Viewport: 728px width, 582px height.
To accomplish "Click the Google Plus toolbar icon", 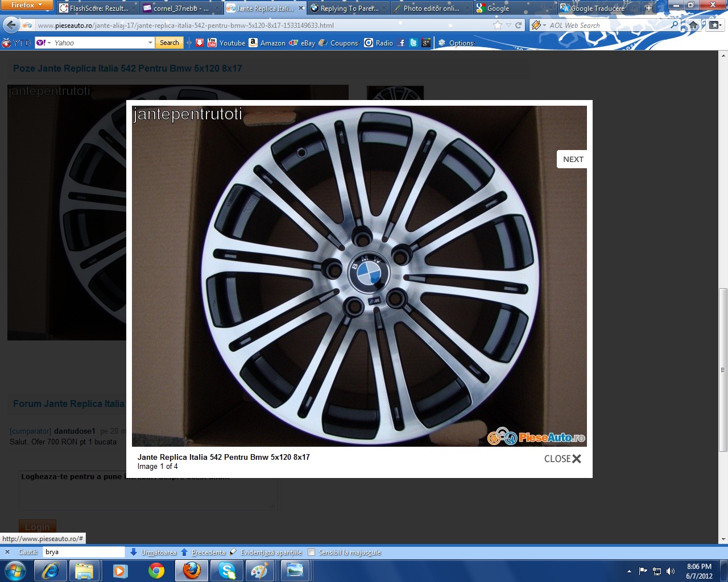I will 425,43.
